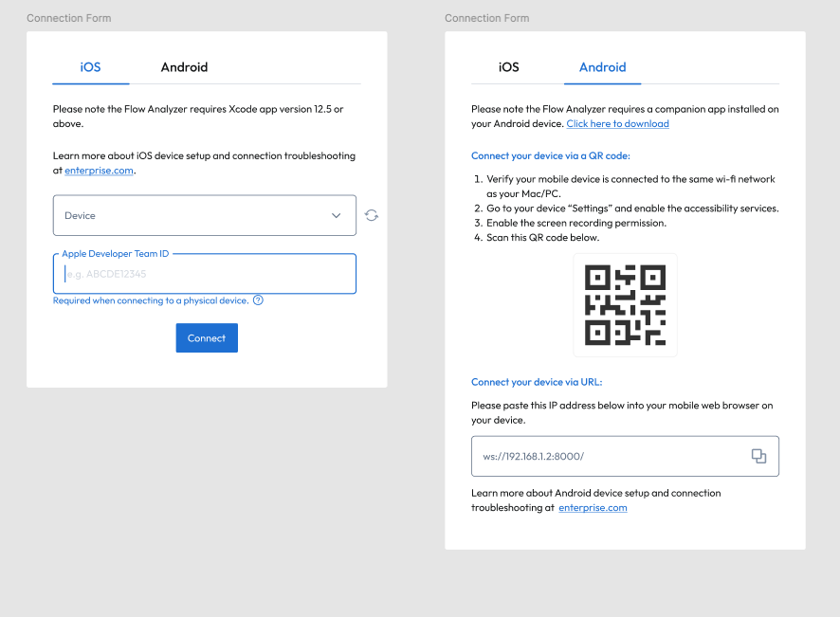Click the help icon next to Team ID requirement
840x617 pixels.
[257, 300]
